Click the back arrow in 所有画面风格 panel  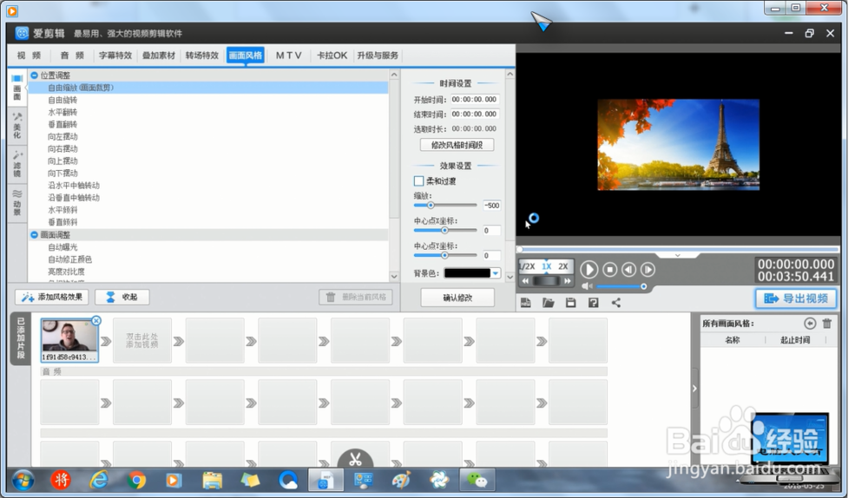(810, 323)
